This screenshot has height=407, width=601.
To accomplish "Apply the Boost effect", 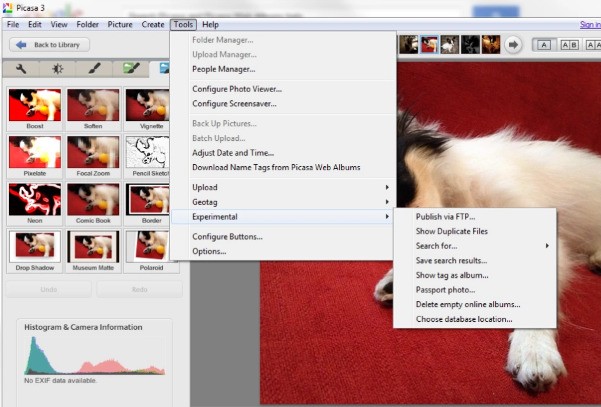I will pyautogui.click(x=34, y=110).
